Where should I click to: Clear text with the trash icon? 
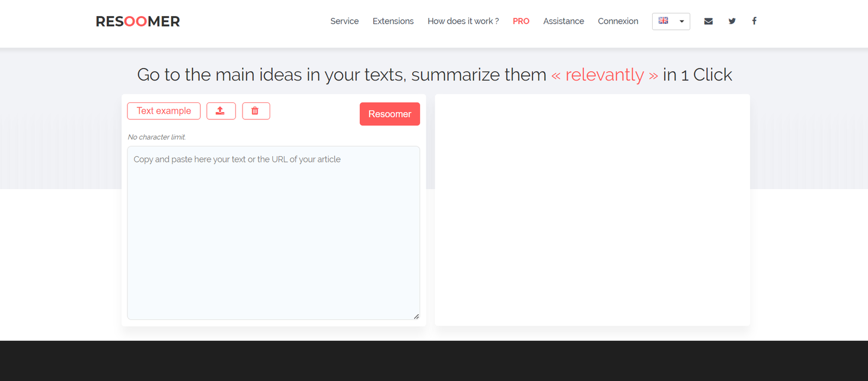click(256, 111)
